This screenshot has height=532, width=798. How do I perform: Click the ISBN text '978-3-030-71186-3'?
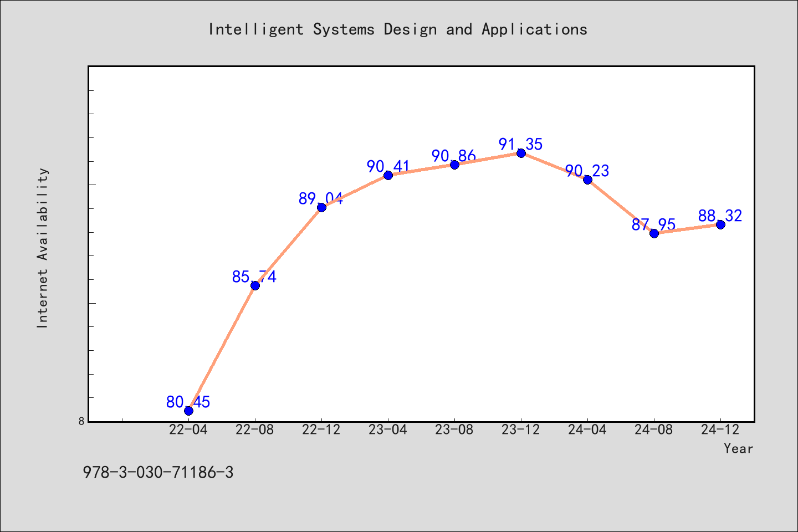158,473
